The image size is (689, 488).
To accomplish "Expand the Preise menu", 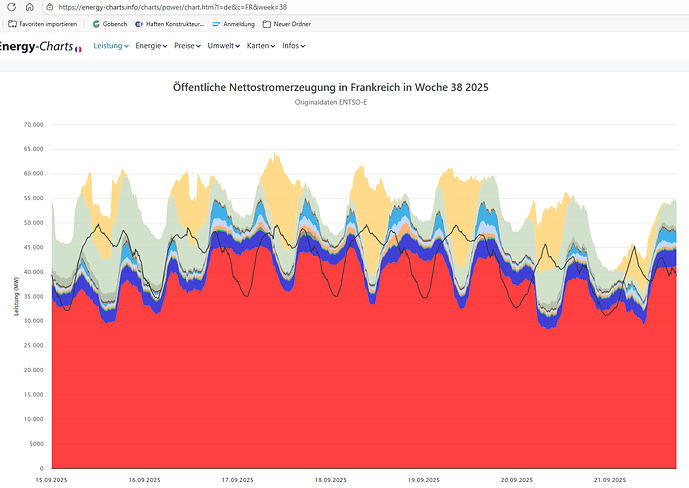I will pyautogui.click(x=187, y=46).
